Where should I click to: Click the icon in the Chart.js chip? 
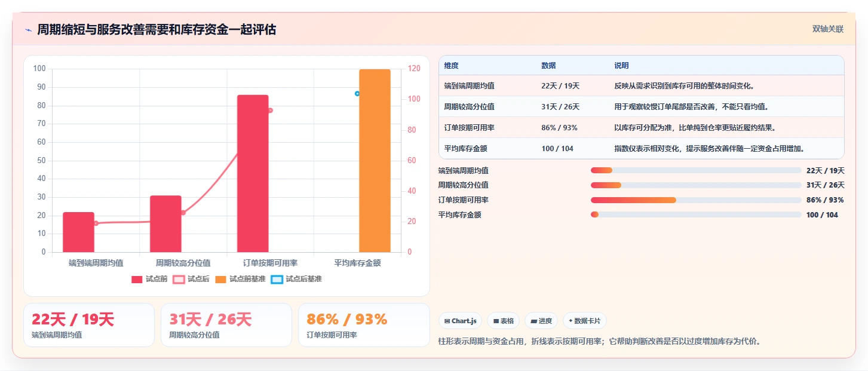[x=447, y=321]
